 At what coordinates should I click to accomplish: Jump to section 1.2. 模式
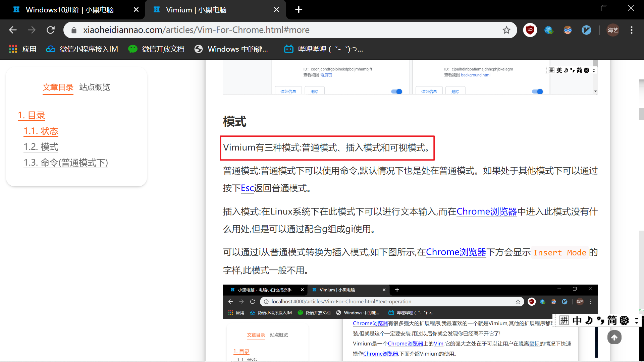click(41, 147)
